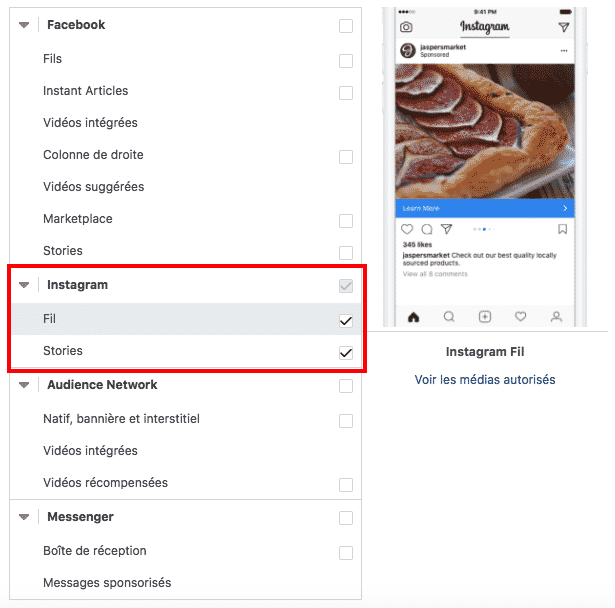Enable the Facebook Marketplace checkbox

346,220
